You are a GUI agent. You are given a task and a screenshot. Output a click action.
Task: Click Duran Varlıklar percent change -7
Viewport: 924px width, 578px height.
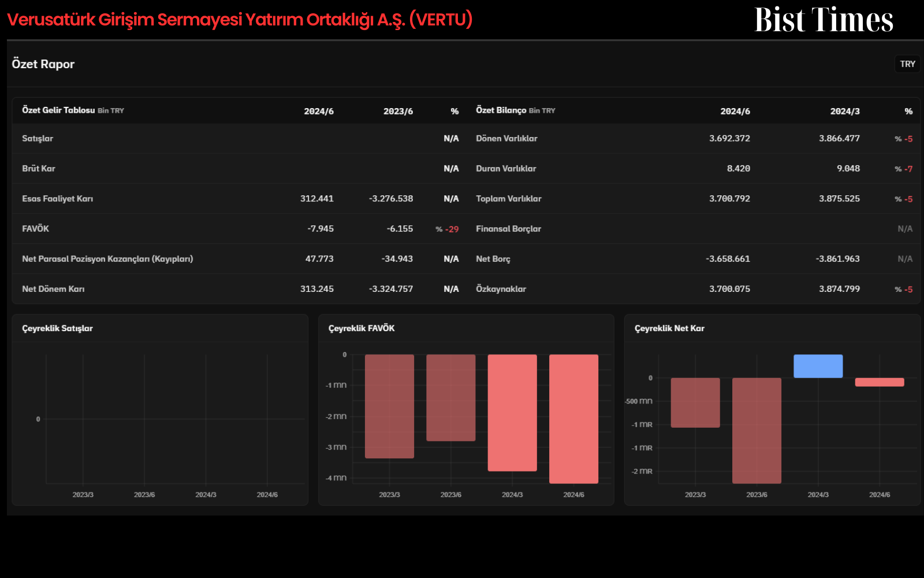pos(904,169)
